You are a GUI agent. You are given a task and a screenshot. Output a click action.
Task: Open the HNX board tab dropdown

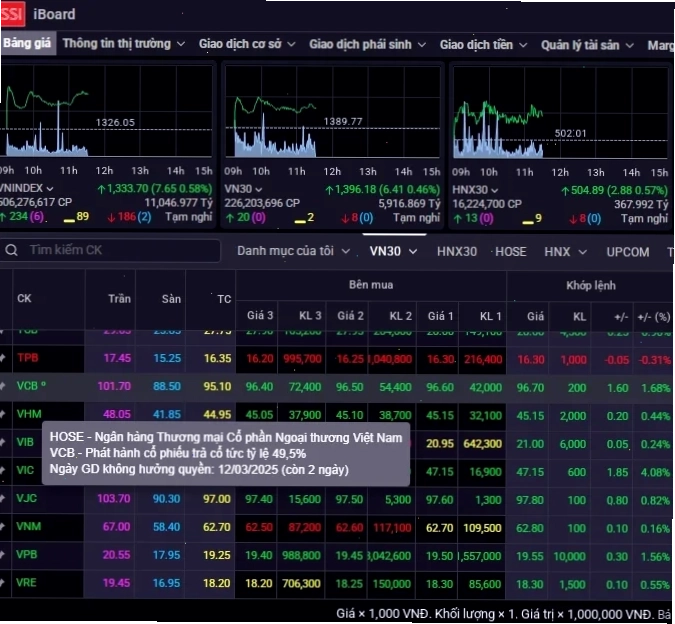(x=565, y=252)
